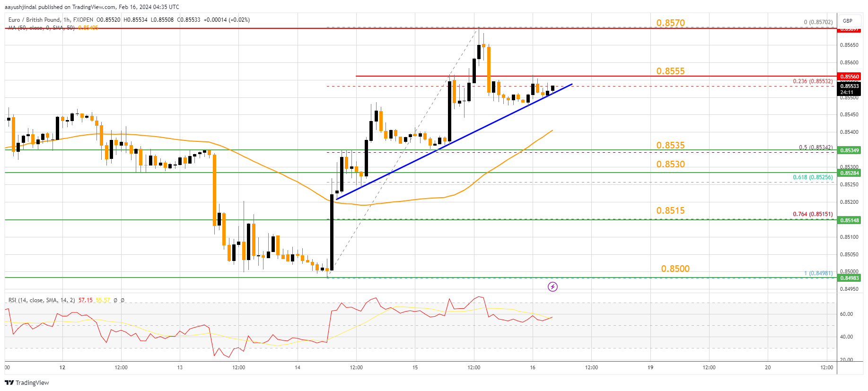The width and height of the screenshot is (868, 391).
Task: Click the 0.8555 resistance label
Action: (x=670, y=71)
